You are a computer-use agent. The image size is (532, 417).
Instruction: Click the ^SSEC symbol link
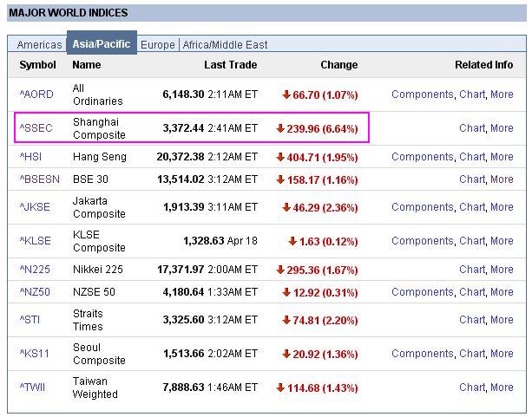pos(36,128)
